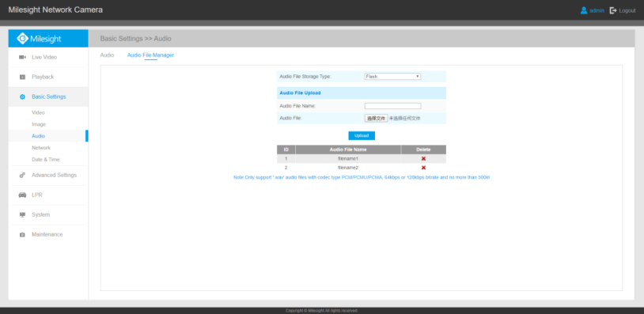Collapse the Basic Settings menu
The width and height of the screenshot is (644, 314).
click(x=48, y=96)
